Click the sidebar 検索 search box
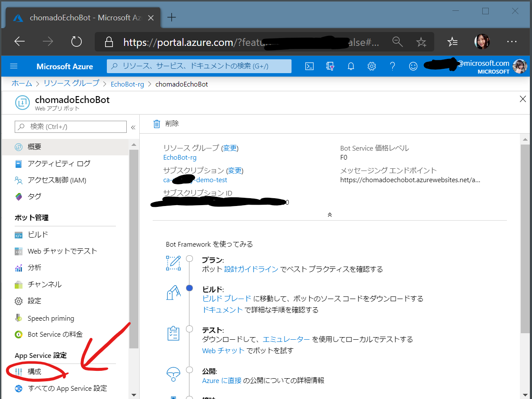The image size is (532, 399). tap(71, 126)
